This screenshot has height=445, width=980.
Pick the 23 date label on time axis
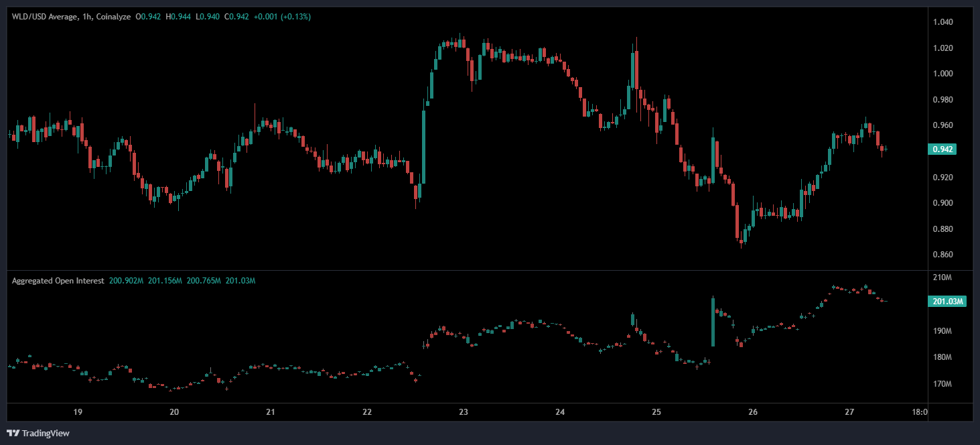464,412
